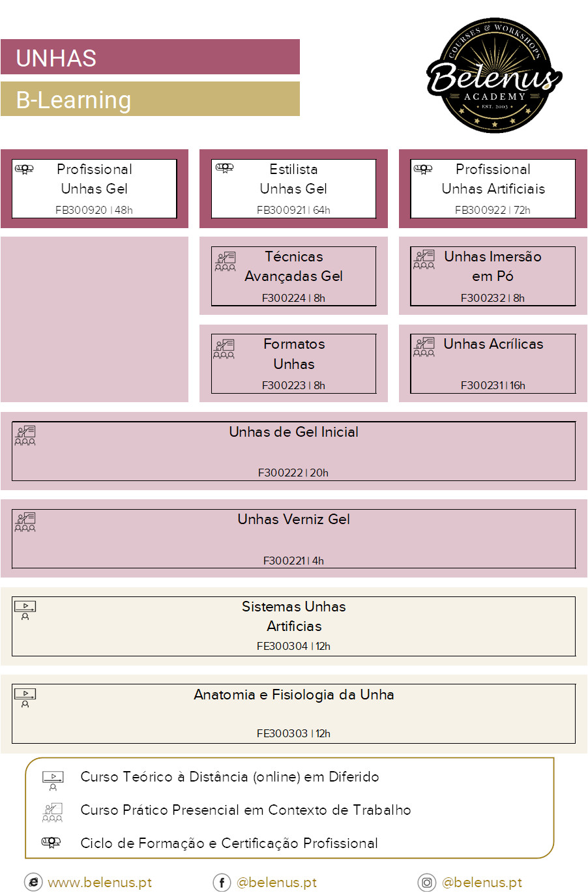Click the online course icon in Sistemas Unhas Artificiais
This screenshot has width=588, height=893.
coord(25,609)
